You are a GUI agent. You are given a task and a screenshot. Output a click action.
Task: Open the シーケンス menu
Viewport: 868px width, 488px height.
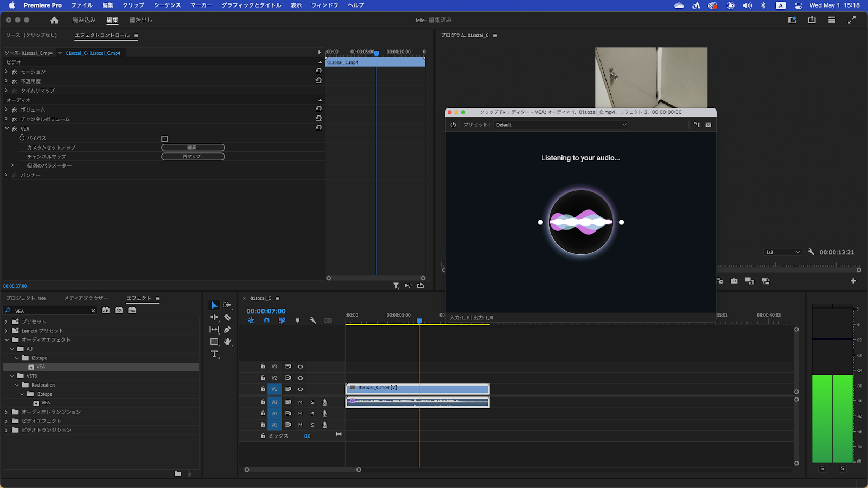pos(167,5)
